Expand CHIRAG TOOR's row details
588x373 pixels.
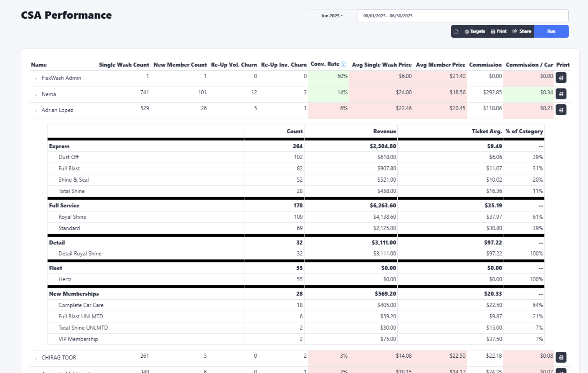click(36, 358)
